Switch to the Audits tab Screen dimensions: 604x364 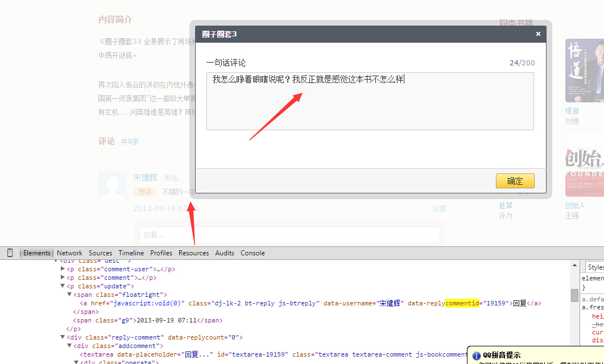pyautogui.click(x=225, y=253)
